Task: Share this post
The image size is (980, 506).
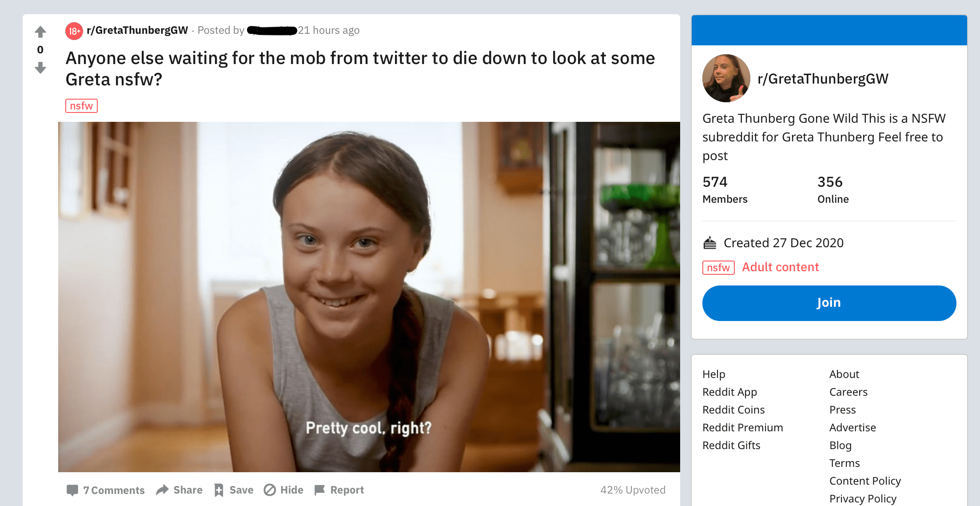Action: tap(179, 490)
